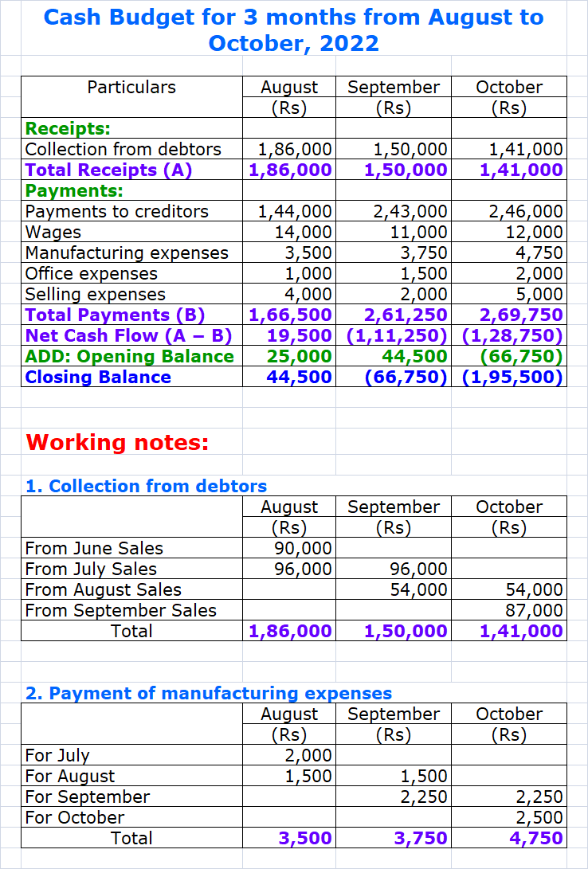Click From June Sales value 90,000

click(304, 548)
